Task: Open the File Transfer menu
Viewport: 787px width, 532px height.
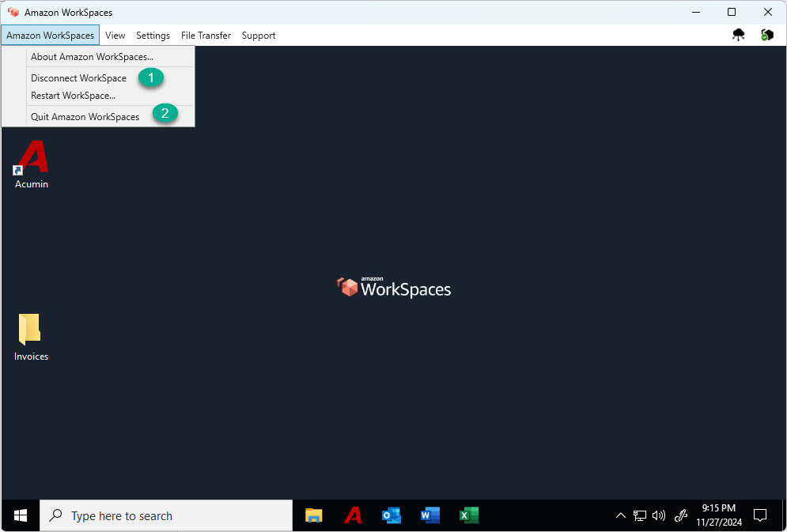Action: (206, 35)
